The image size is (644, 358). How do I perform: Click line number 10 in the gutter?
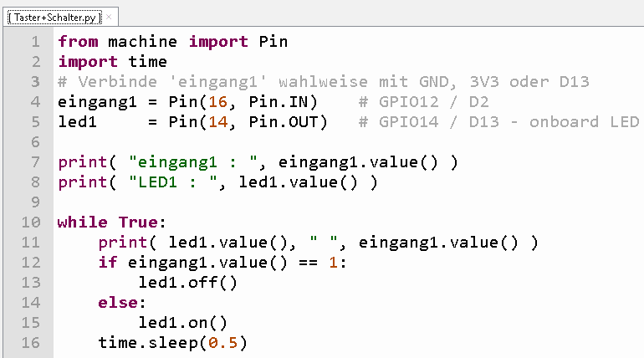click(x=30, y=222)
